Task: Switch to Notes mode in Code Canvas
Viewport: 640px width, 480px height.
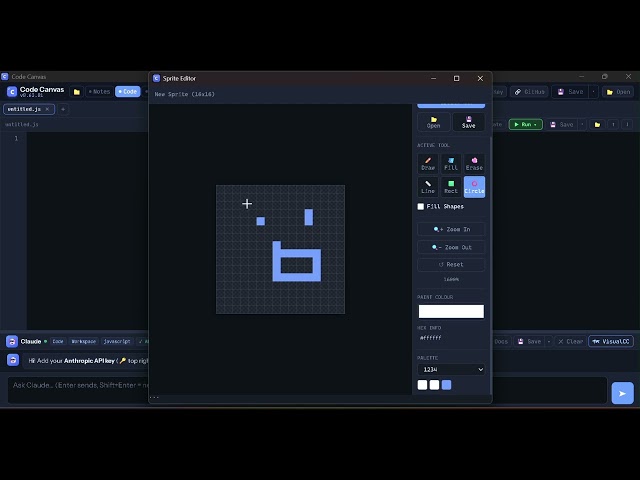Action: coord(100,92)
